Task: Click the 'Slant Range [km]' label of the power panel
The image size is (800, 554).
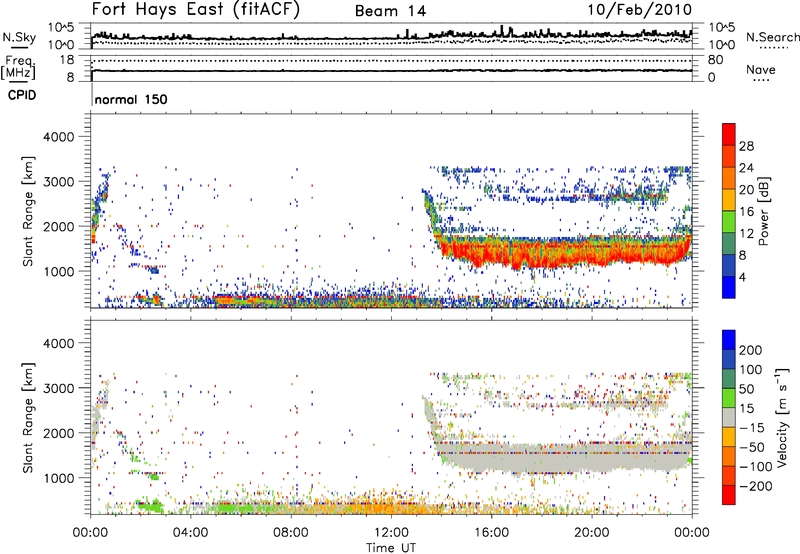Action: [28, 211]
